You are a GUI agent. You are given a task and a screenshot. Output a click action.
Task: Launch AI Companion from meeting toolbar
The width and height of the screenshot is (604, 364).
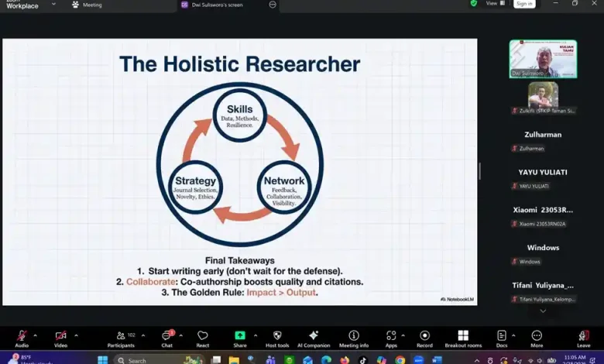(314, 338)
